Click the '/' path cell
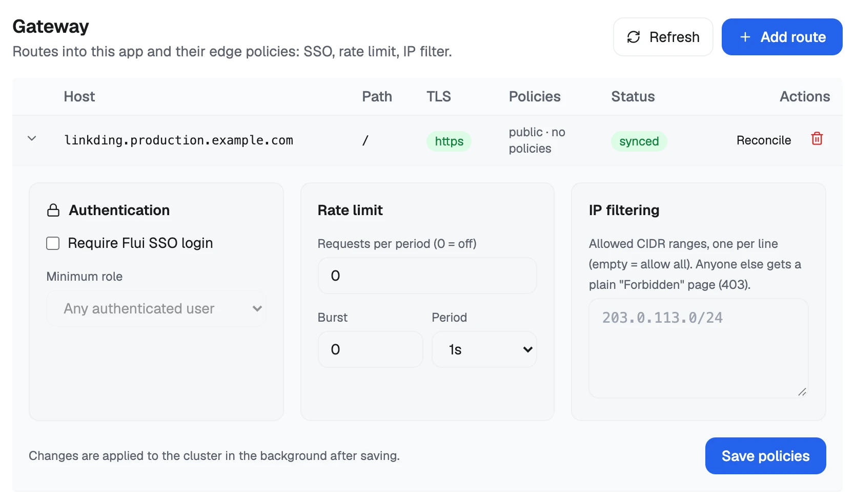This screenshot has height=504, width=855. coord(365,140)
